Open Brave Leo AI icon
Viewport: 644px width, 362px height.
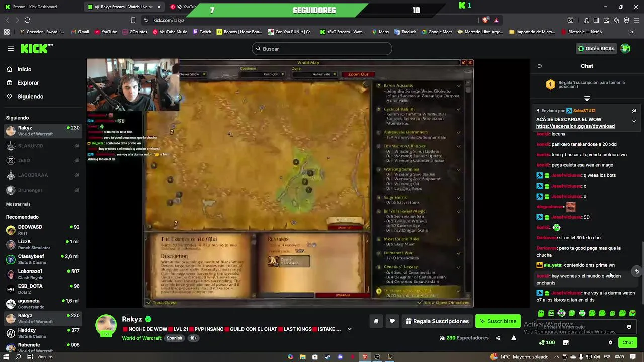click(616, 20)
